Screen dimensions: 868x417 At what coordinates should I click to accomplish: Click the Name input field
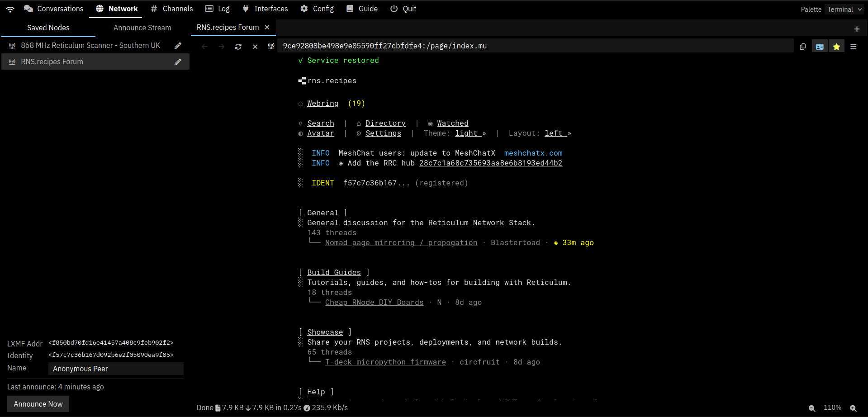pyautogui.click(x=116, y=369)
